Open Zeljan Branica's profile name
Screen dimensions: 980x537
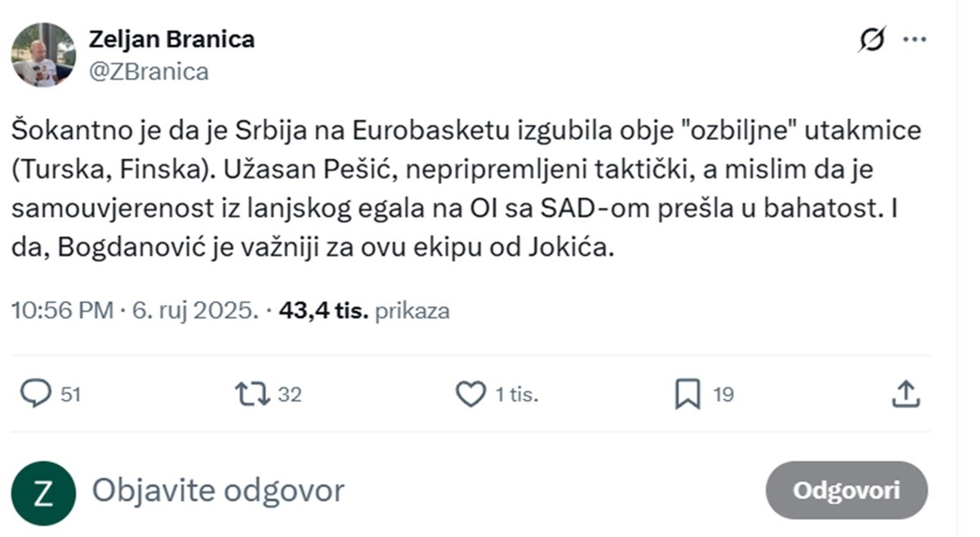172,38
